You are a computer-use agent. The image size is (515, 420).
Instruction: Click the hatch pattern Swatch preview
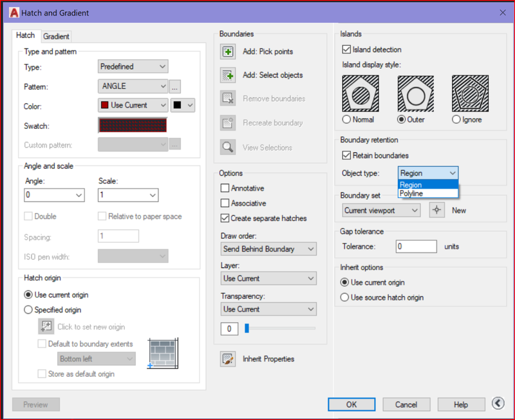click(133, 126)
